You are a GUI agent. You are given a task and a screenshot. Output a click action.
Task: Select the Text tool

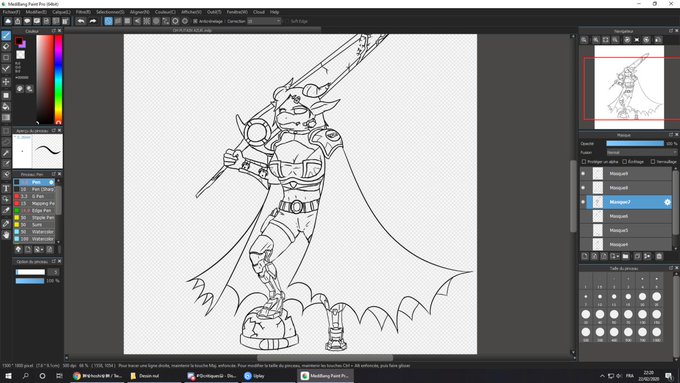pos(6,188)
